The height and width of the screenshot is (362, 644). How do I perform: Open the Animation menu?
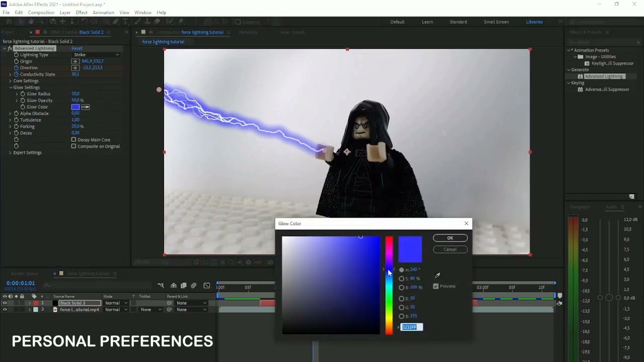(103, 13)
